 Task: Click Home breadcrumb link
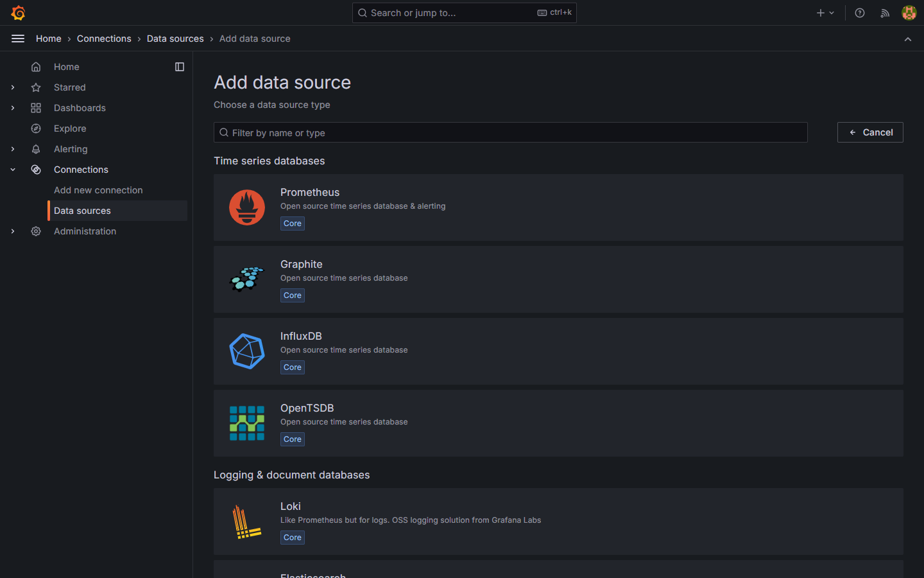[49, 39]
